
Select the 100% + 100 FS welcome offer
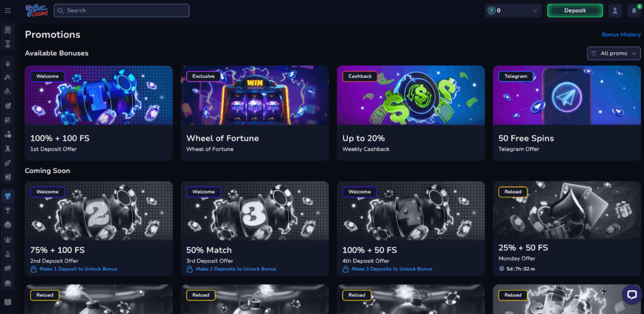(x=99, y=113)
